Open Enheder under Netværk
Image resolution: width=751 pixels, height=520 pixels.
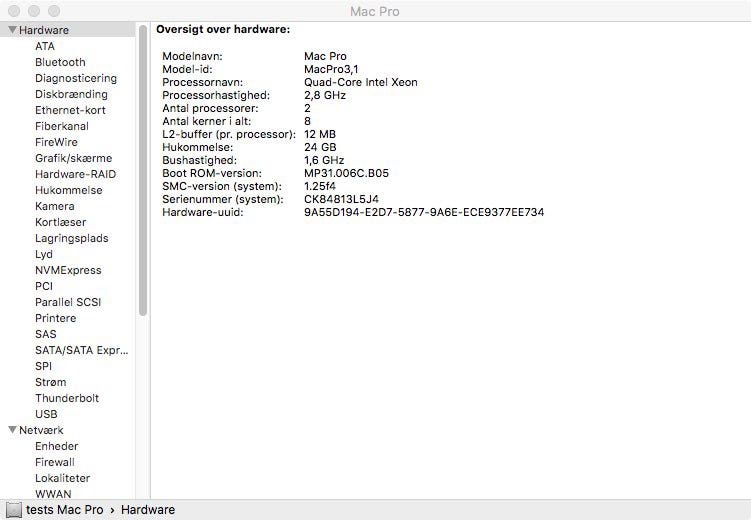[x=57, y=446]
